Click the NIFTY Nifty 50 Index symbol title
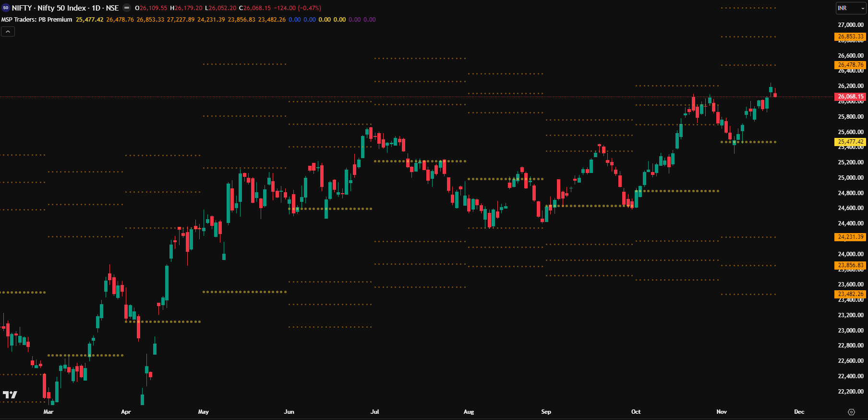This screenshot has height=420, width=868. coord(65,8)
